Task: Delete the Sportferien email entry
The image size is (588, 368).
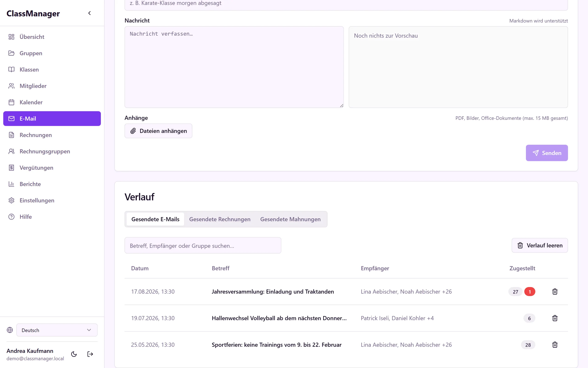Action: 555,345
